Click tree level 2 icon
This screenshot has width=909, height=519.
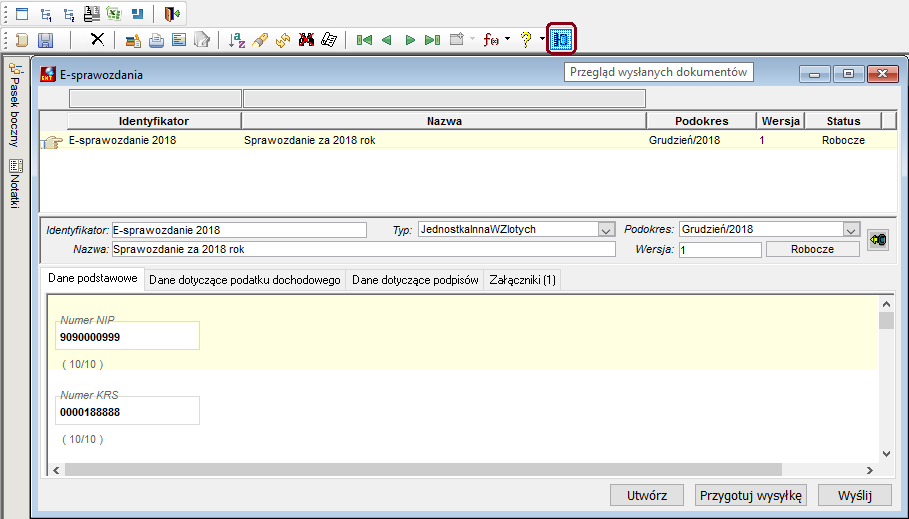point(68,13)
